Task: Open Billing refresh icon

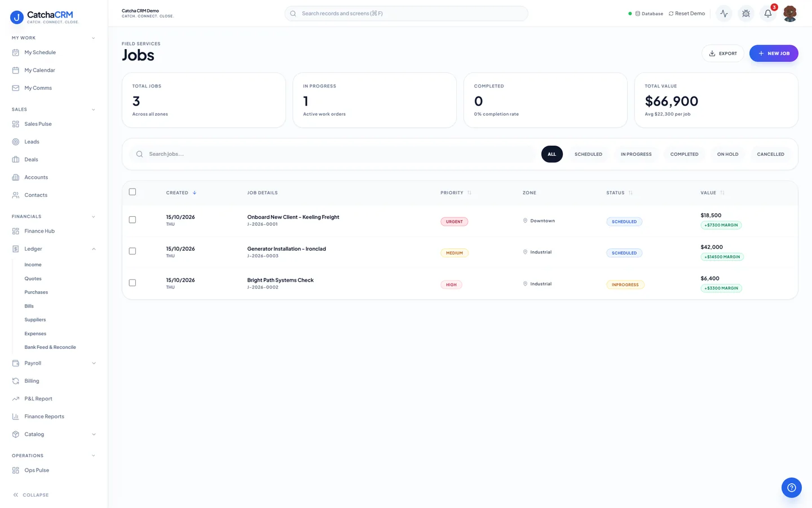Action: point(16,381)
